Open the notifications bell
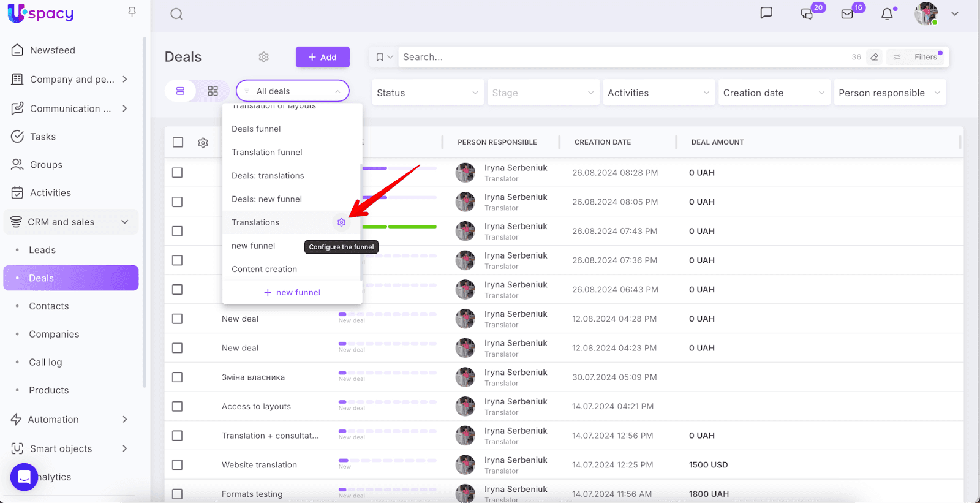The image size is (980, 503). 887,14
